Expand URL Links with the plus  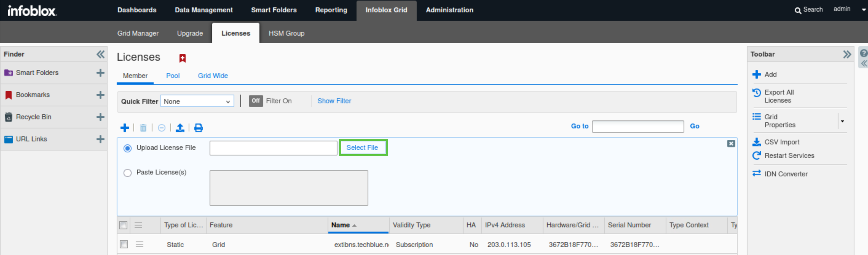(100, 139)
